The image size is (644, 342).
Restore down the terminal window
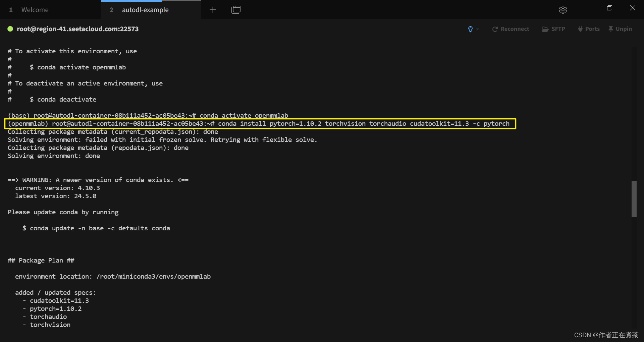609,8
